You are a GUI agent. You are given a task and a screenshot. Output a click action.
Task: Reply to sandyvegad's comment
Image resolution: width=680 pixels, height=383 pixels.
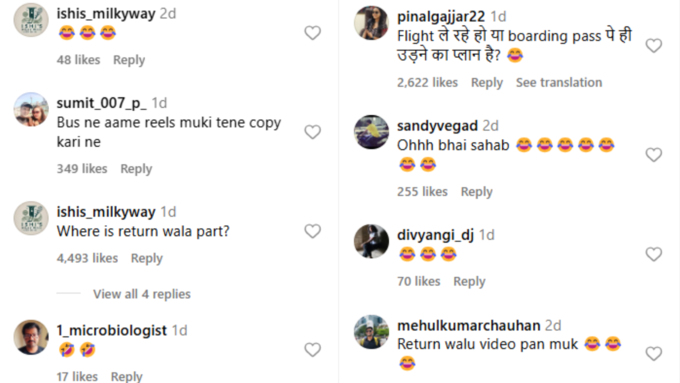476,192
